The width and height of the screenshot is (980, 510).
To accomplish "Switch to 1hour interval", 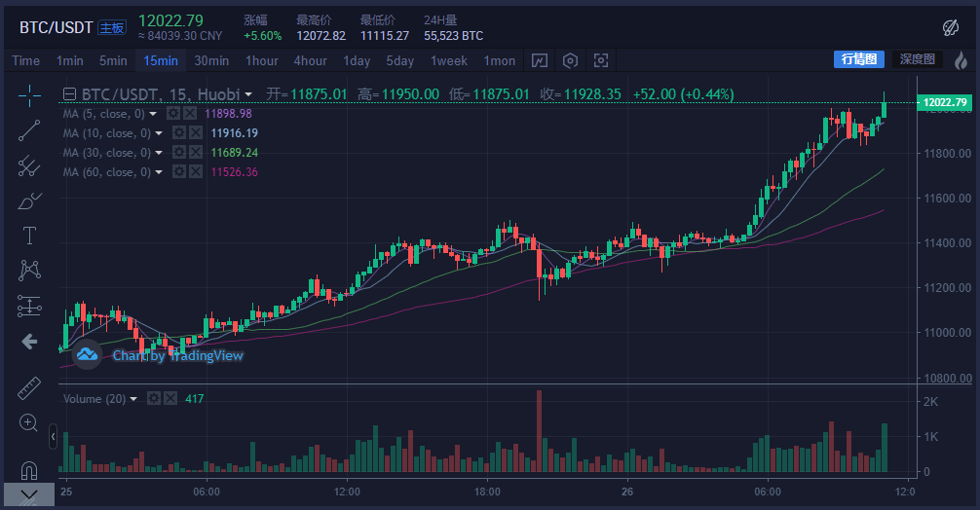I will pyautogui.click(x=262, y=60).
